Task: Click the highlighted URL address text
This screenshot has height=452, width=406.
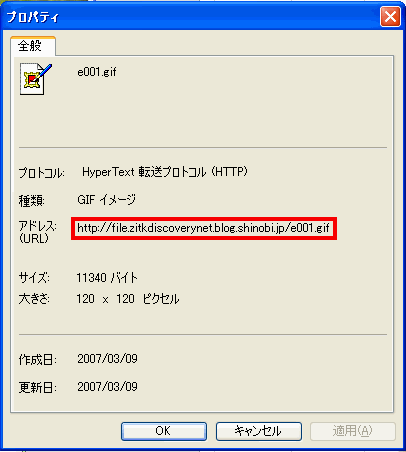Action: 203,228
